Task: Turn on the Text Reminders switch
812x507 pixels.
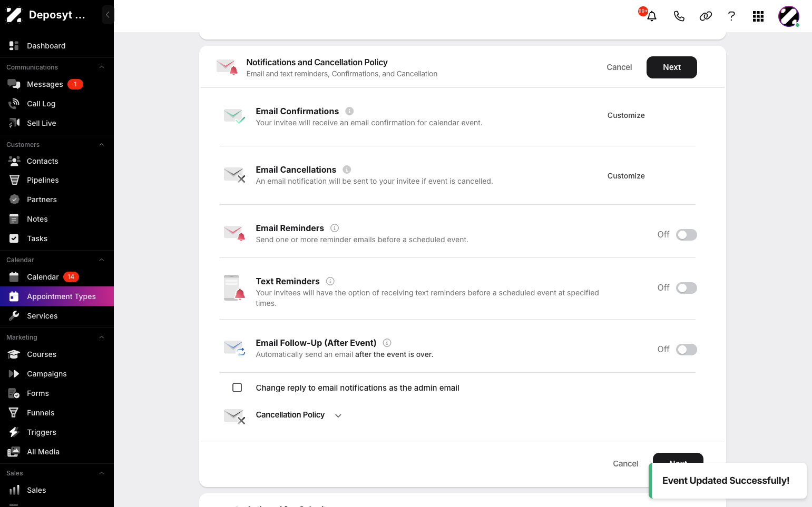Action: click(x=687, y=288)
